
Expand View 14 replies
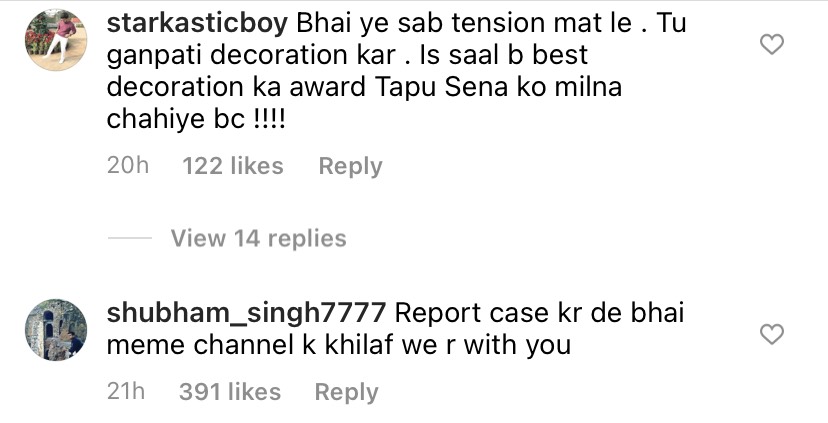click(x=259, y=238)
